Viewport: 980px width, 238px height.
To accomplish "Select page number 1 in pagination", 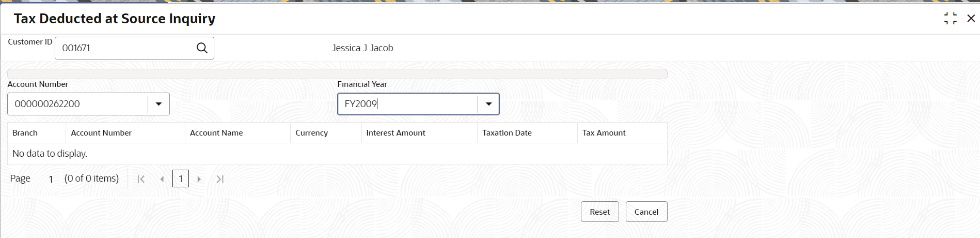I will coord(181,178).
